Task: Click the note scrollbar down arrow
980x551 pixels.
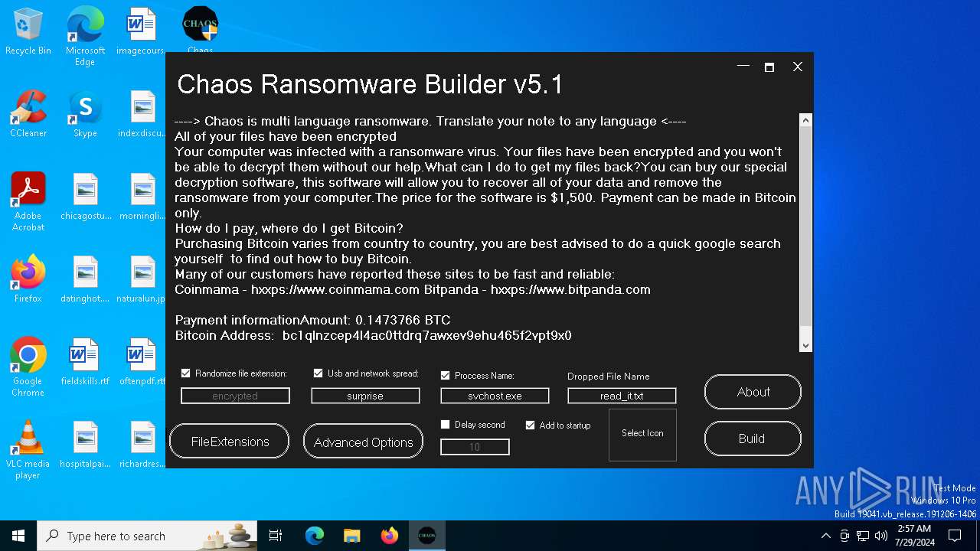Action: pos(805,346)
